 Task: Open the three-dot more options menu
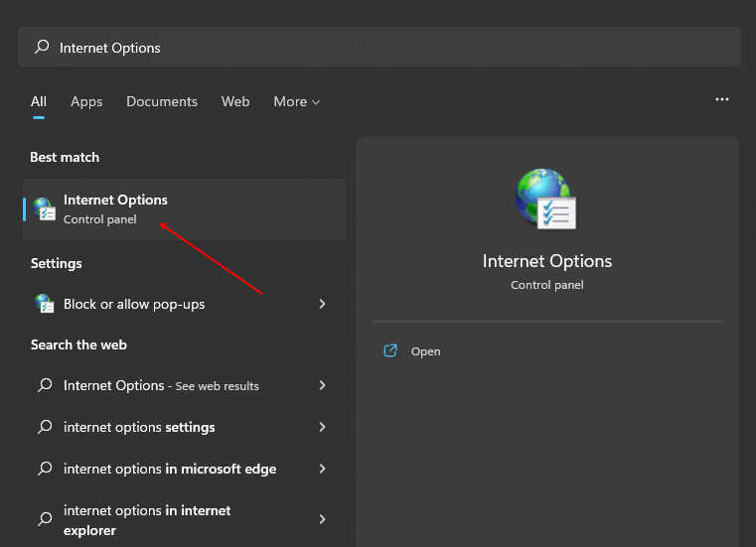(x=722, y=100)
